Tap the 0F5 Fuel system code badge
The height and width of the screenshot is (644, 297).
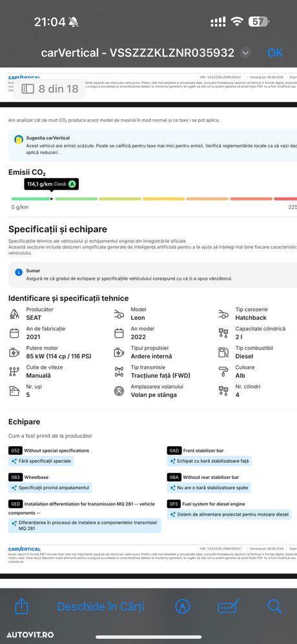[x=174, y=504]
